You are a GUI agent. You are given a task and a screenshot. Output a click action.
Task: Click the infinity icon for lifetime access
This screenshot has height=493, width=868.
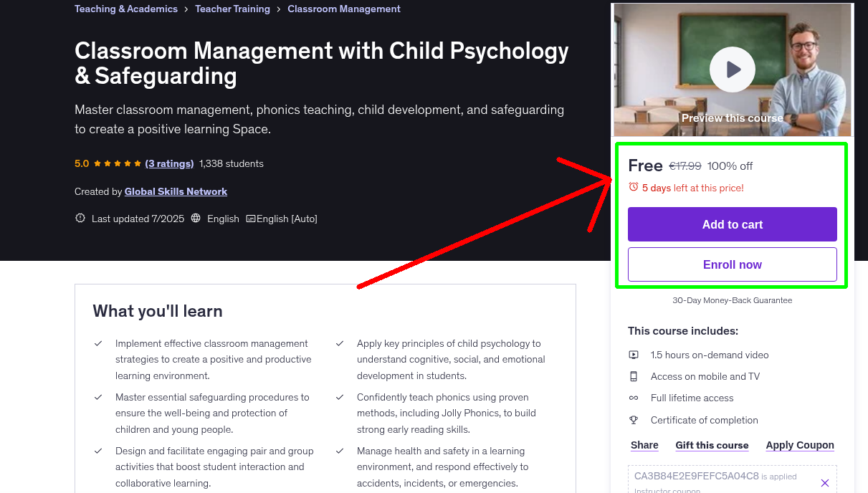[x=634, y=398]
